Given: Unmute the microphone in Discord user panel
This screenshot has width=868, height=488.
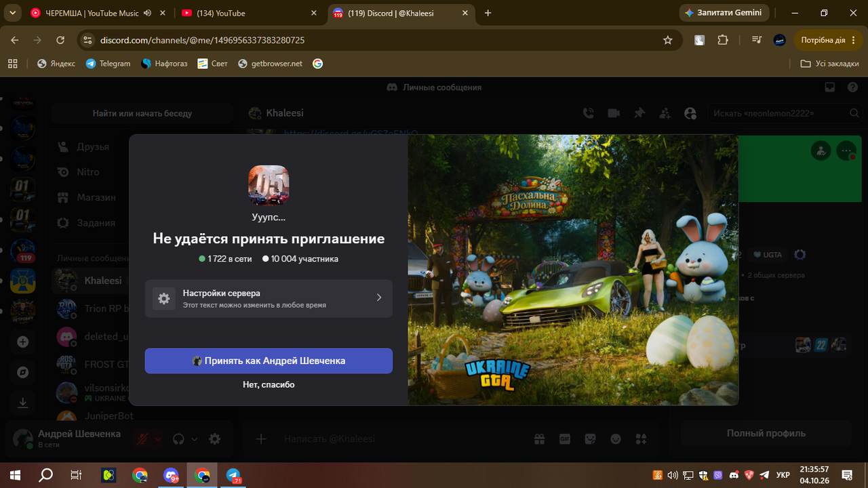Looking at the screenshot, I should pos(142,439).
